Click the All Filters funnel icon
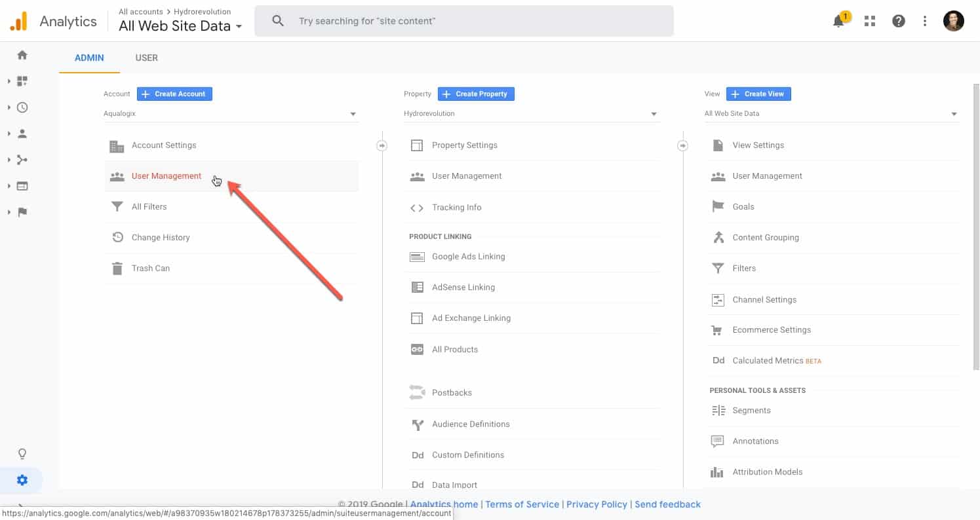Viewport: 980px width, 520px height. (x=117, y=207)
